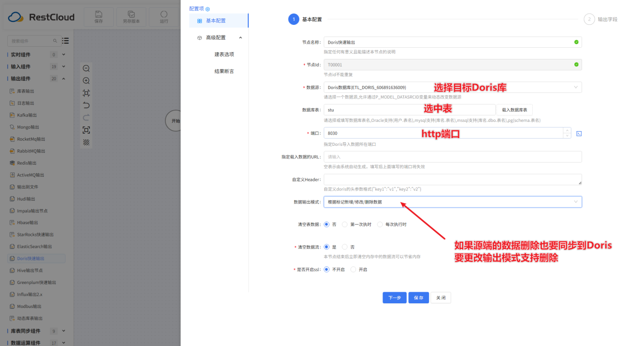Open the 数据源 dropdown
The height and width of the screenshot is (346, 644).
coord(452,87)
